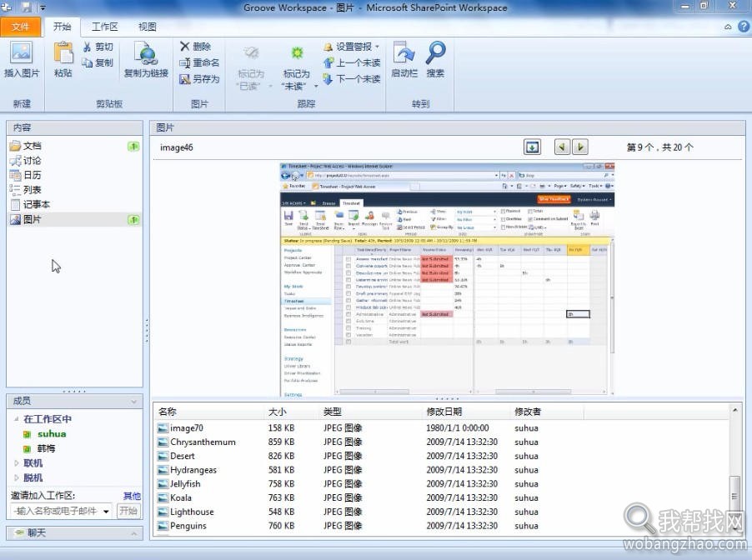This screenshot has height=560, width=752.
Task: Click the 粘贴 paste icon
Action: click(63, 52)
